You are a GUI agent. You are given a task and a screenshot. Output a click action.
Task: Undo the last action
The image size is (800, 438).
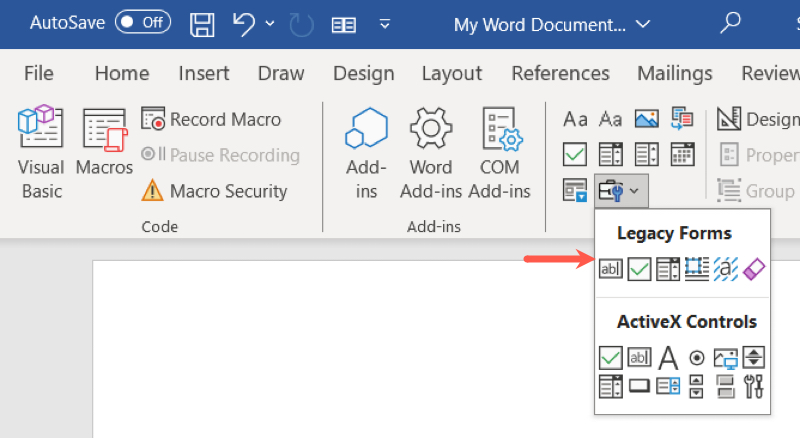(244, 24)
